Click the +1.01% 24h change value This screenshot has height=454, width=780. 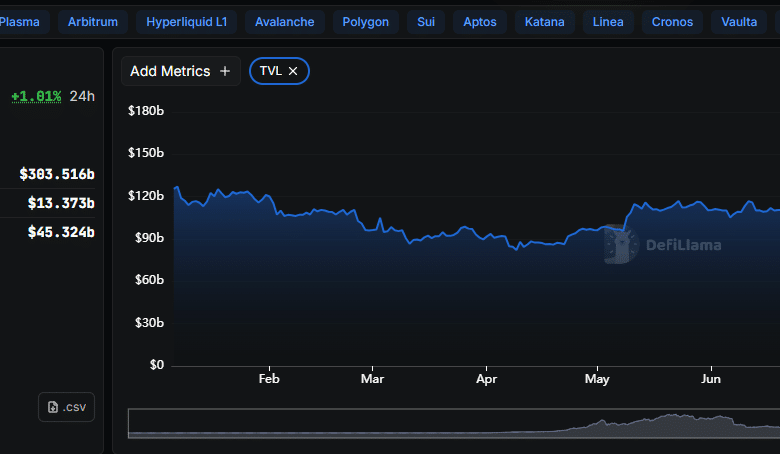coord(36,97)
